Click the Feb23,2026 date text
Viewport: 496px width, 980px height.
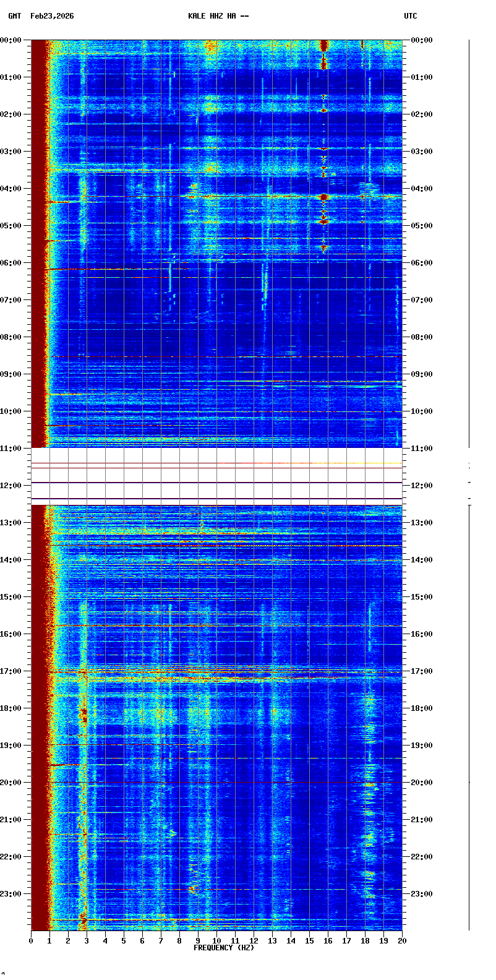[52, 16]
